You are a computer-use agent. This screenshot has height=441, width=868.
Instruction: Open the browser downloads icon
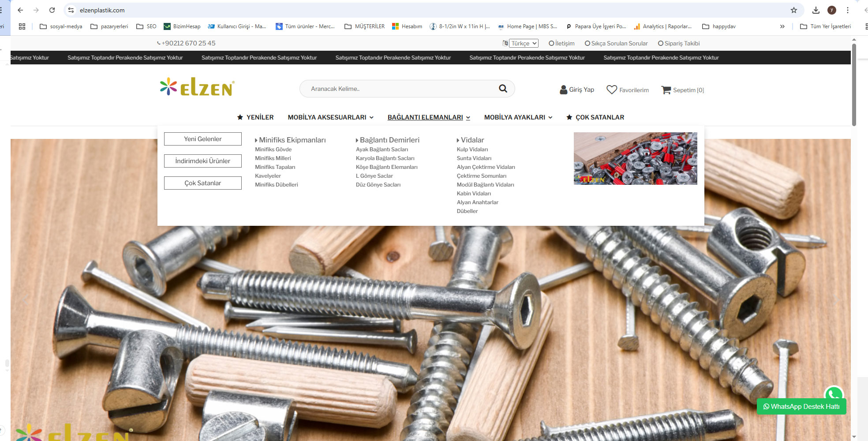[x=816, y=10]
